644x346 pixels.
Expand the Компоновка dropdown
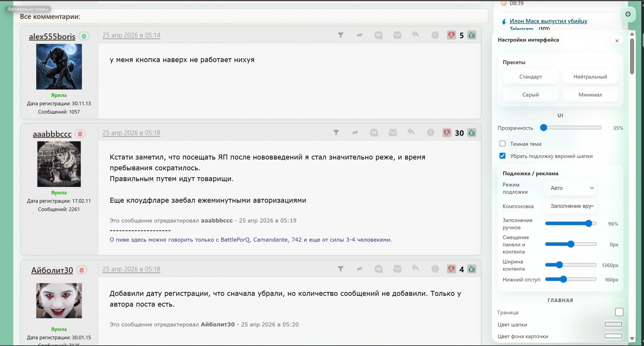click(x=571, y=206)
